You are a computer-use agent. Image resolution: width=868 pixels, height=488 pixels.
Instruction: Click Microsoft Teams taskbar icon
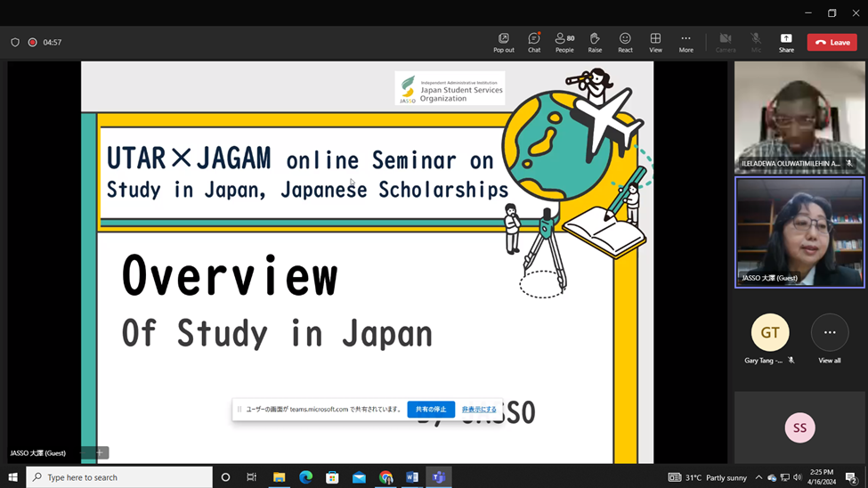coord(438,477)
